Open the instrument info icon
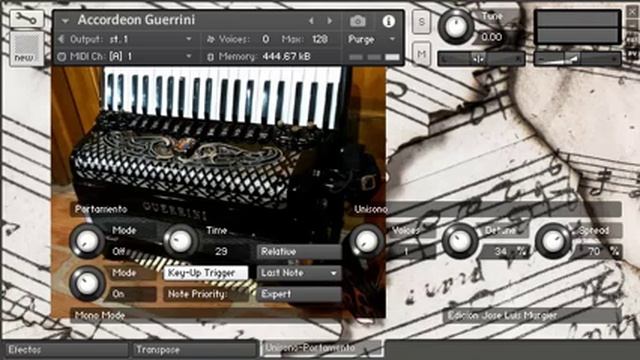This screenshot has height=360, width=640. (388, 21)
